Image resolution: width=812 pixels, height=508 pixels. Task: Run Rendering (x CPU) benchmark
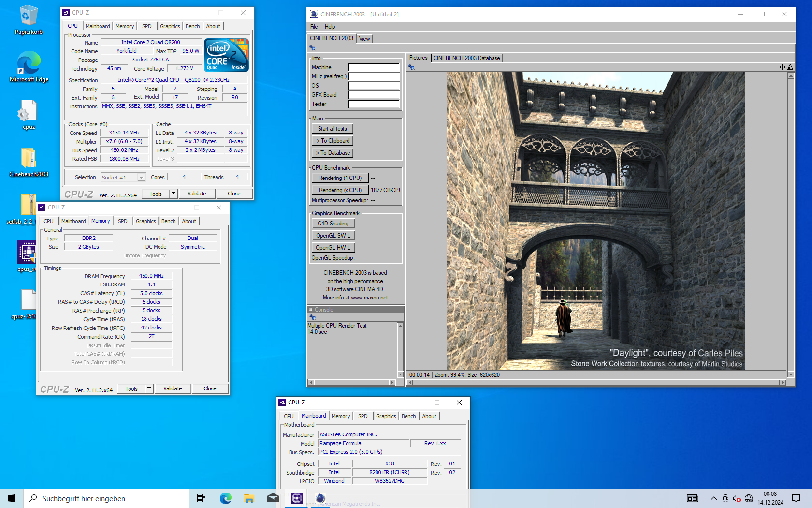pos(340,190)
